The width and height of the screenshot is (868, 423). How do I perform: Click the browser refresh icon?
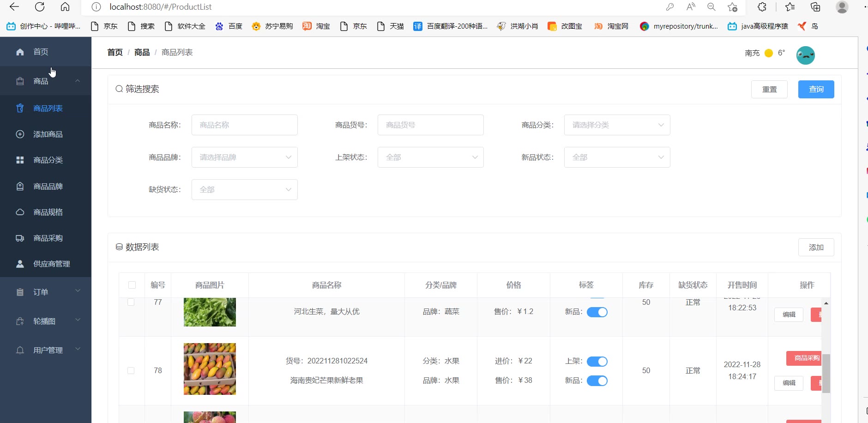pyautogui.click(x=40, y=7)
